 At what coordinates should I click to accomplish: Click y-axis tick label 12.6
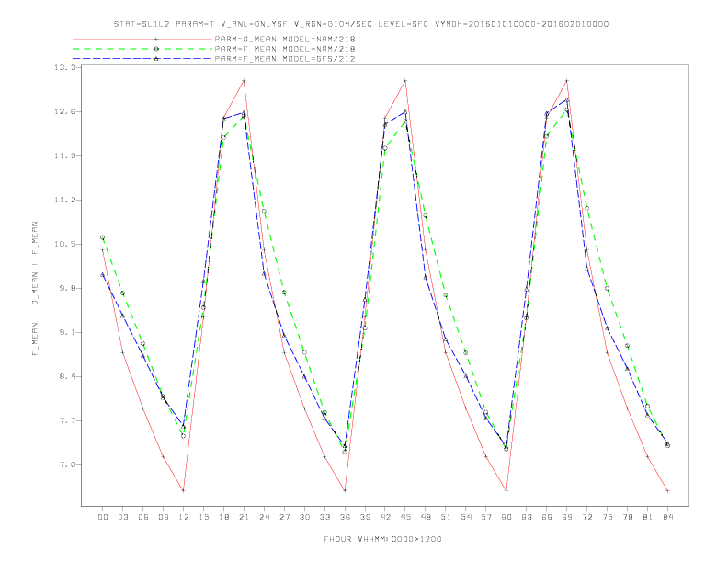(x=65, y=112)
